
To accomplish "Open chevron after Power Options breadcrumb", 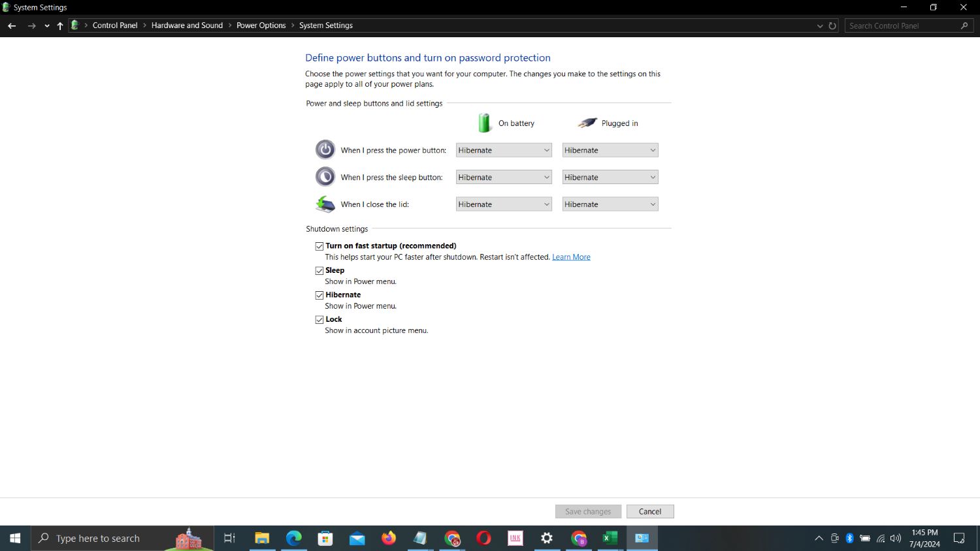I will (293, 25).
